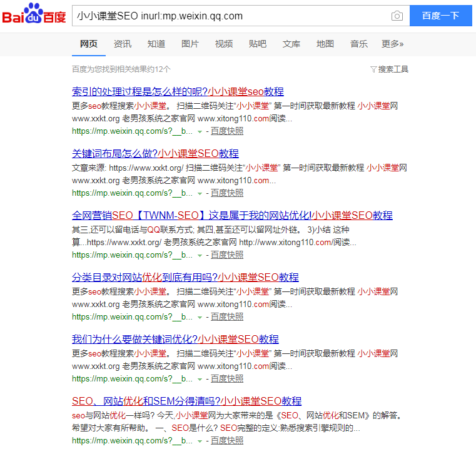Screen dimensions: 476x449
Task: Expand dropdown arrow under 索引的处理过程 result
Action: [200, 132]
